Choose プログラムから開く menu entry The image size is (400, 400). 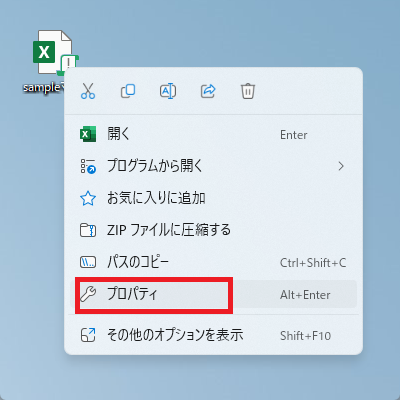click(x=213, y=166)
